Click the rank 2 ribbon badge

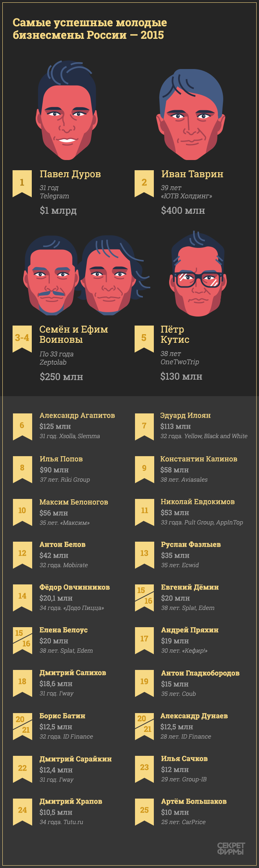coord(144,184)
